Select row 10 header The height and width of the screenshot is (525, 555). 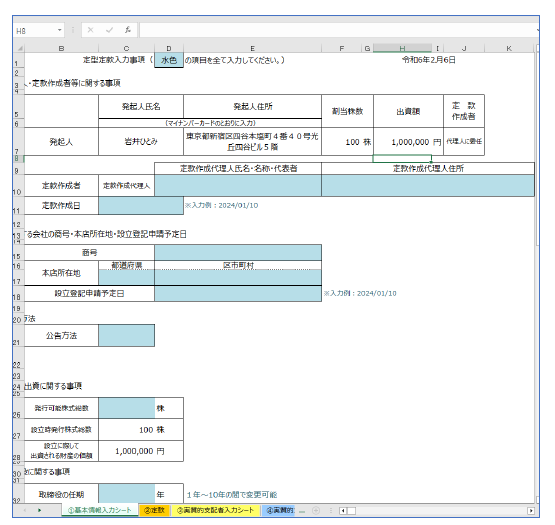click(17, 186)
